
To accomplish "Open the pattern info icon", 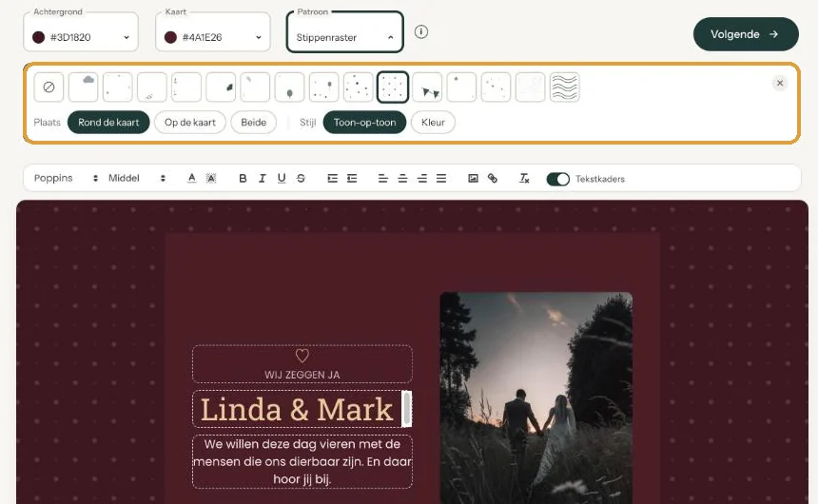I will point(421,31).
